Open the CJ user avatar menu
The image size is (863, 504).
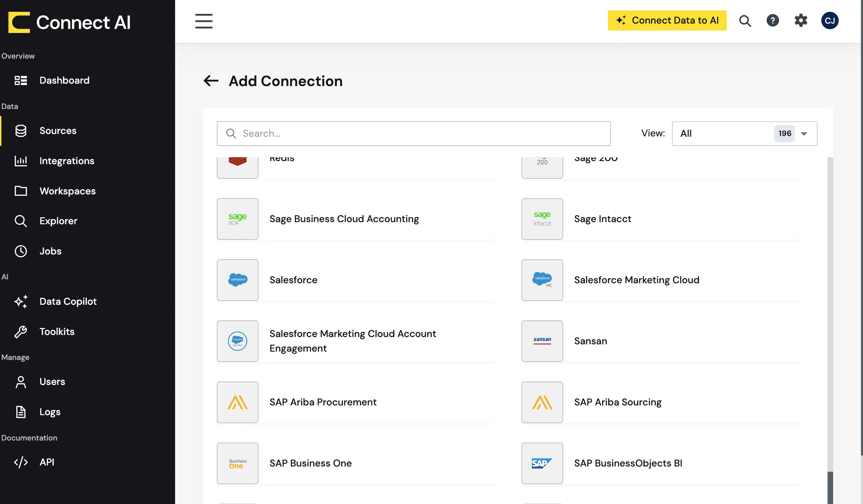click(x=830, y=20)
